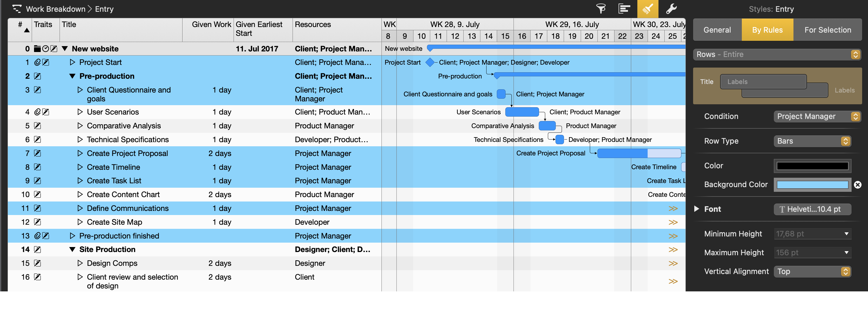Open the wrench configuration icon in the toolbar
The image size is (868, 319).
coord(671,9)
